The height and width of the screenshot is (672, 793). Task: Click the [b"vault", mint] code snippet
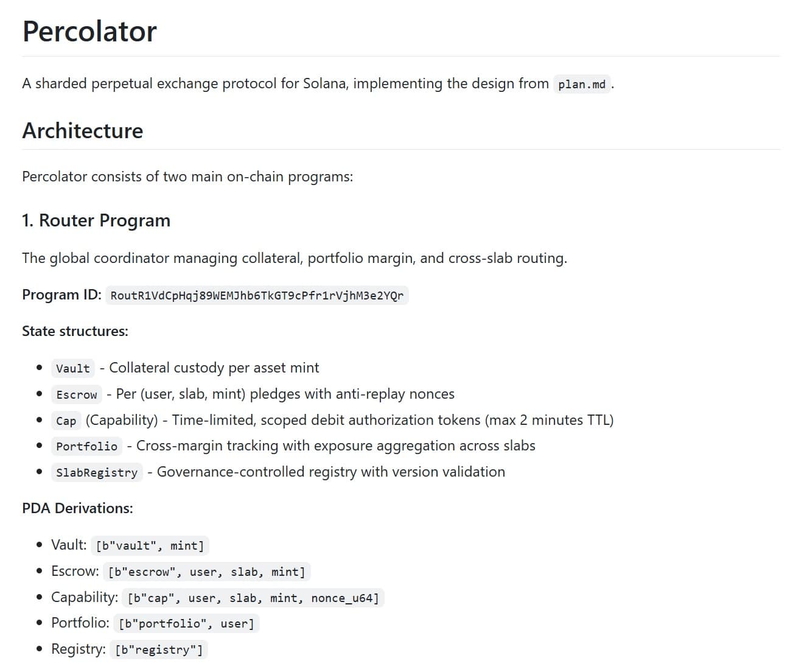(x=150, y=546)
